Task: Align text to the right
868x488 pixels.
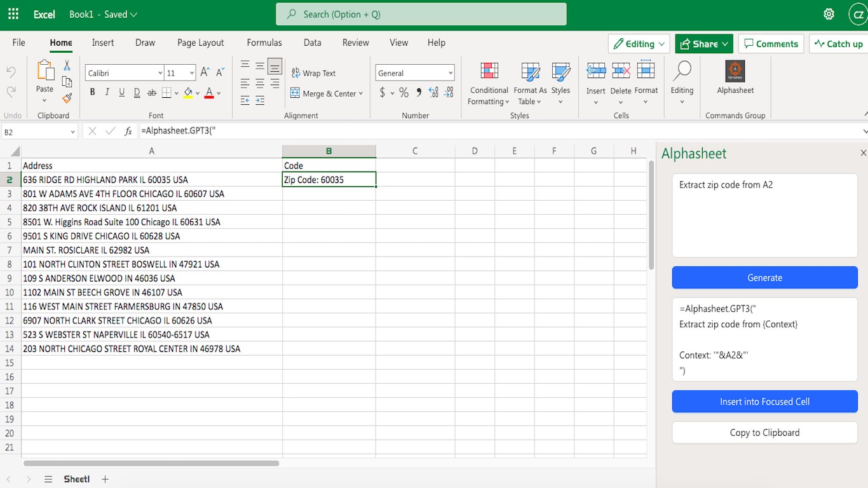Action: coord(275,83)
